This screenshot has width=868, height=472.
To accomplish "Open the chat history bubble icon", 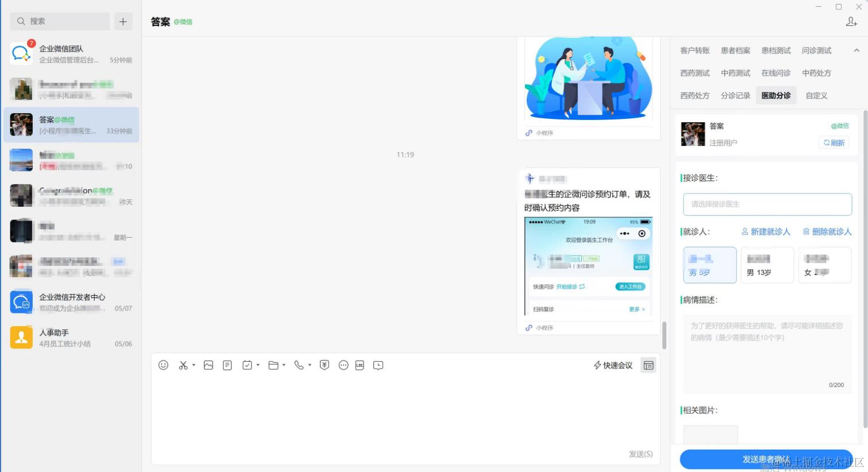I will coord(378,365).
